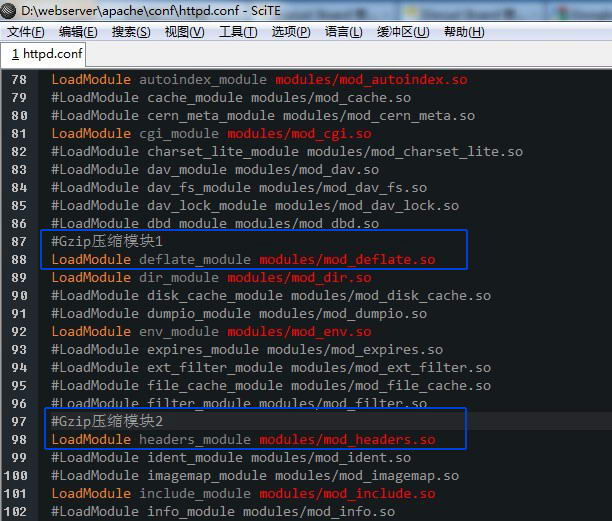The width and height of the screenshot is (612, 521).
Task: Open the 选项(P) menu
Action: (x=291, y=32)
